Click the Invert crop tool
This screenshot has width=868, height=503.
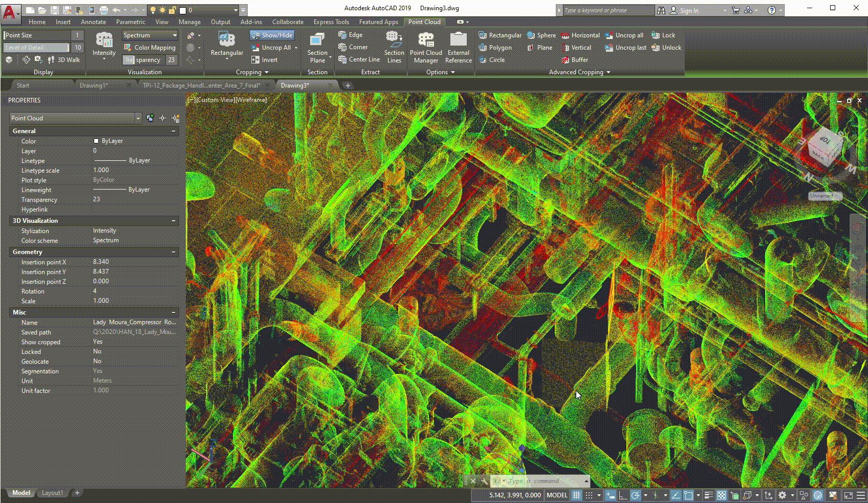[265, 60]
